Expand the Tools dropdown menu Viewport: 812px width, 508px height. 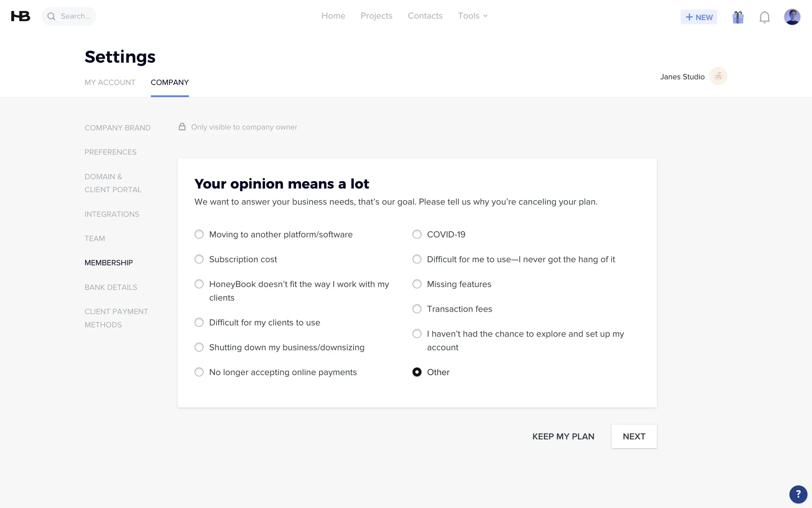(x=473, y=16)
